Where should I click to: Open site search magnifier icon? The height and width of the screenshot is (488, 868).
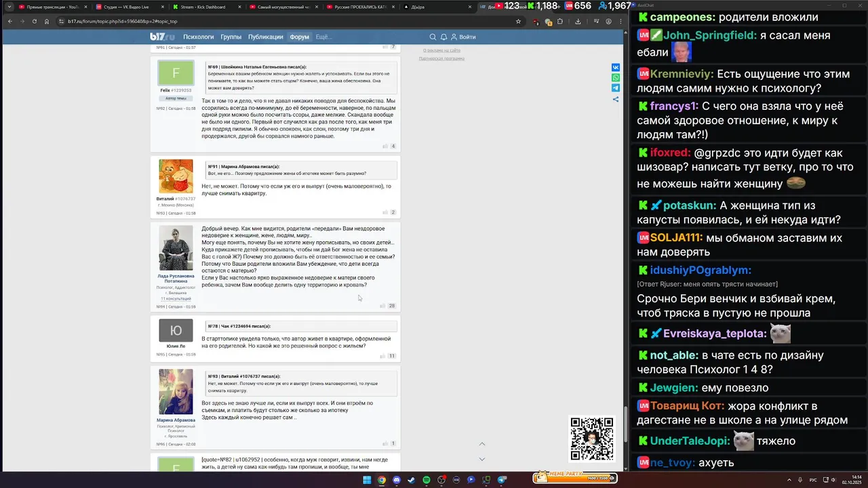(433, 37)
